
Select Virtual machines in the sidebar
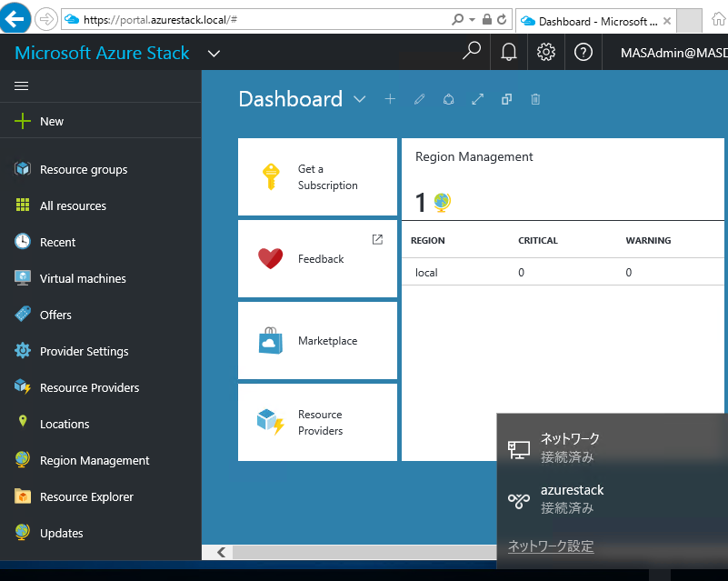(101, 278)
